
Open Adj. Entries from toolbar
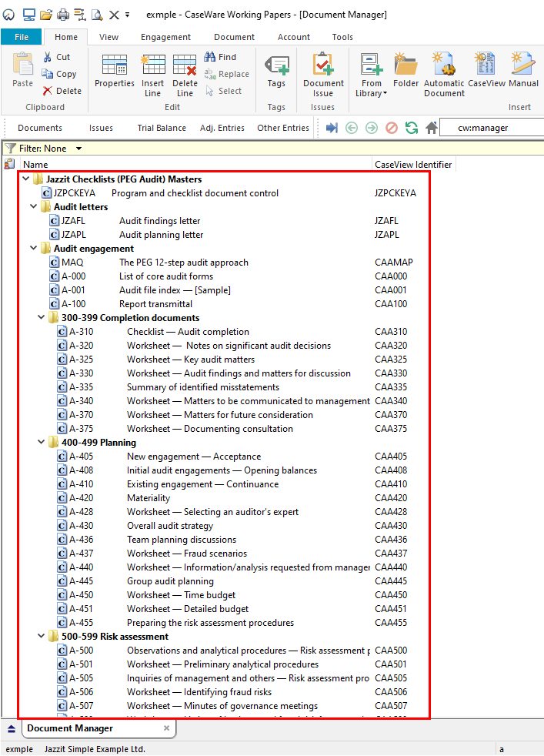click(x=222, y=128)
